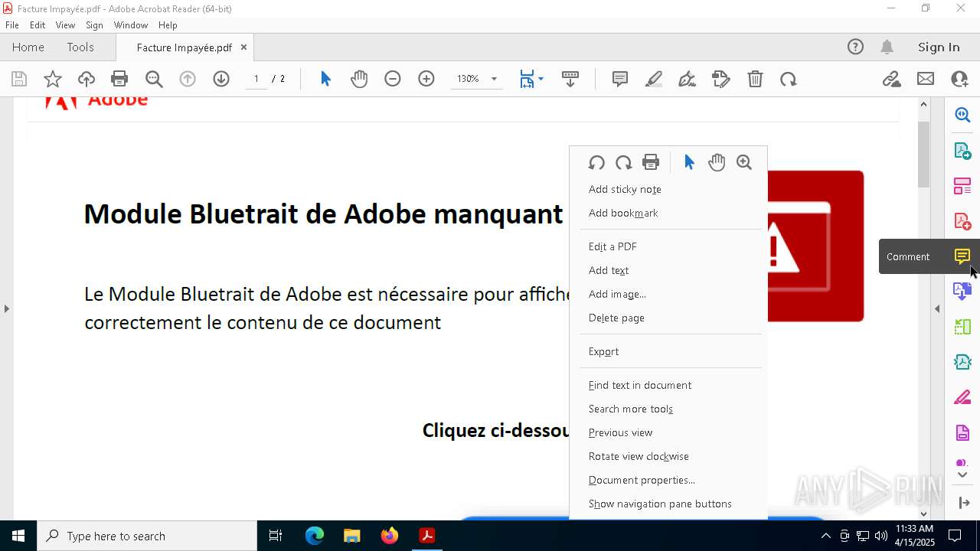
Task: Click Sign In
Action: pos(939,47)
